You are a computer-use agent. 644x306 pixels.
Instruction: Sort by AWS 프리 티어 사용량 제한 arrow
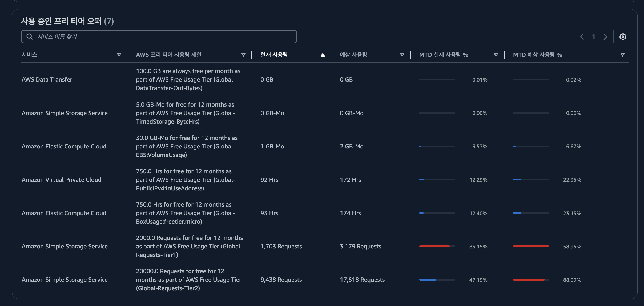243,55
